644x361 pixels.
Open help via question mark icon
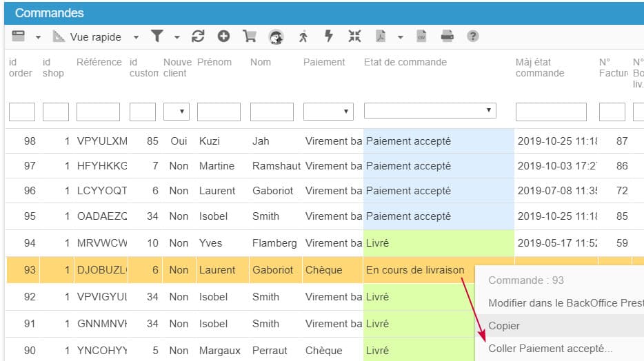pos(472,37)
